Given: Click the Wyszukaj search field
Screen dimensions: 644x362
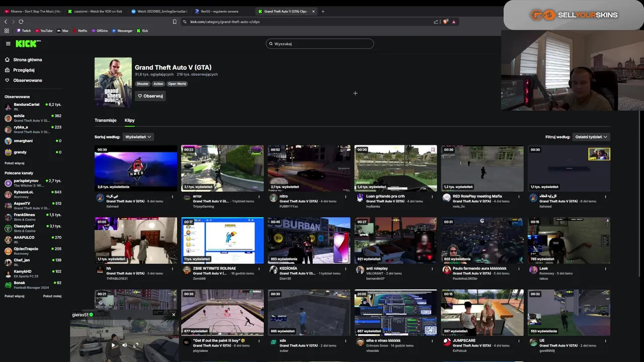Looking at the screenshot, I should [x=320, y=44].
